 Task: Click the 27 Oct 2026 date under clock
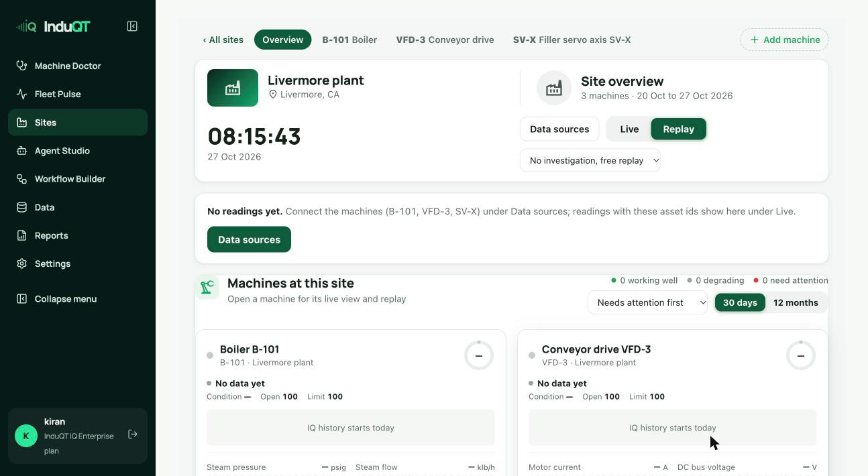[x=234, y=157]
